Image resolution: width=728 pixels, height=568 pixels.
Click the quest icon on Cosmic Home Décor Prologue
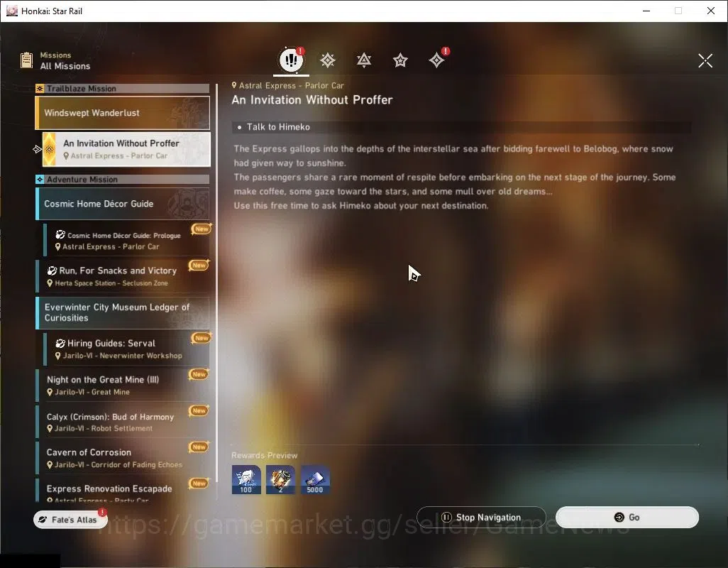[x=60, y=235]
